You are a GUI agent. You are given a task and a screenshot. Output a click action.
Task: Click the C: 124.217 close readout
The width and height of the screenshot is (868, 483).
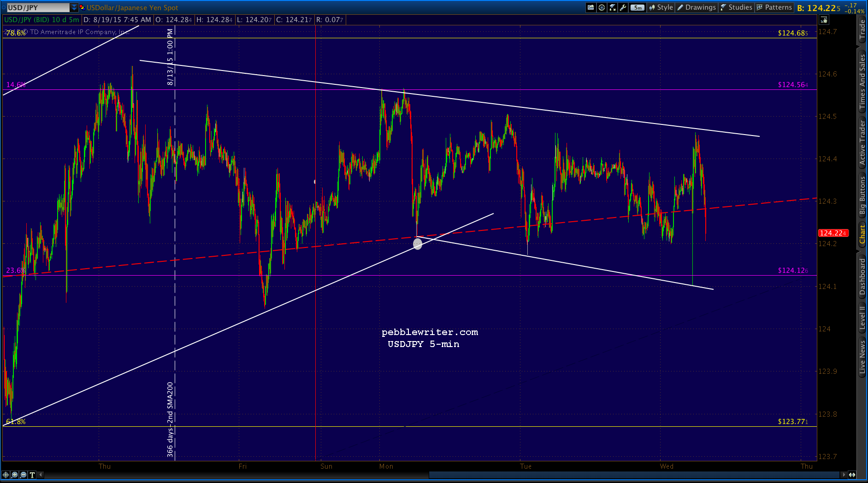294,20
